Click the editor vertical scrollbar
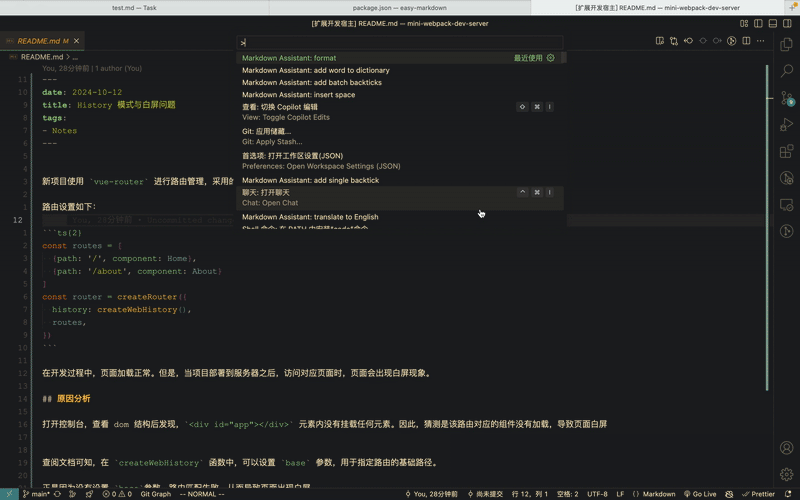Screen dimensions: 800x500 pyautogui.click(x=767, y=228)
